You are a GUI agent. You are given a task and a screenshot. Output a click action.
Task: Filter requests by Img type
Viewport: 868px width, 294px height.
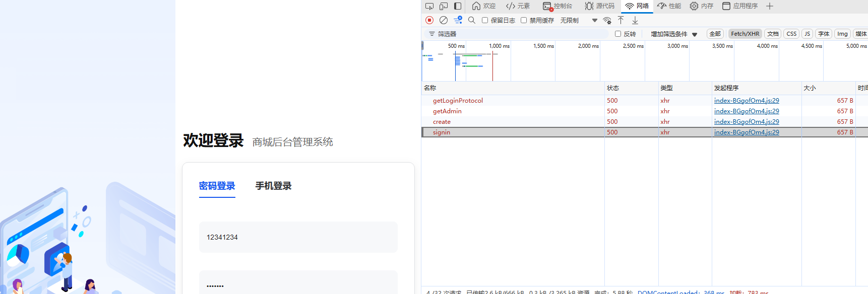point(842,34)
